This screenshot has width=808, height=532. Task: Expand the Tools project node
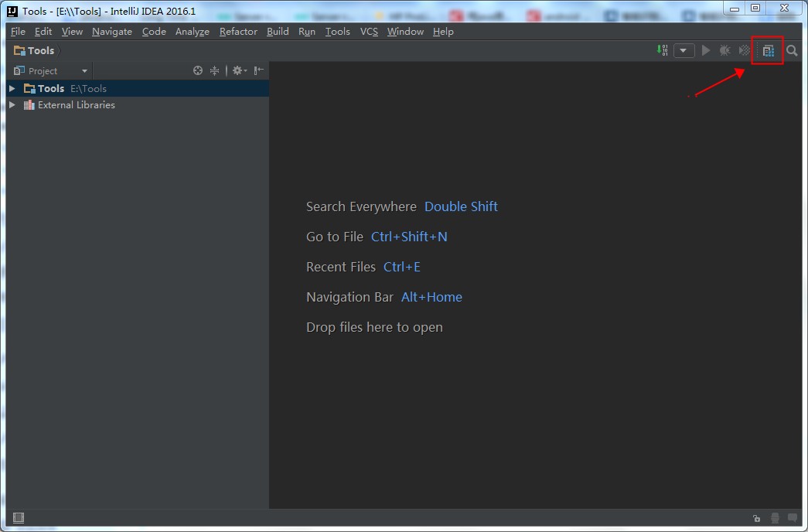coord(12,89)
